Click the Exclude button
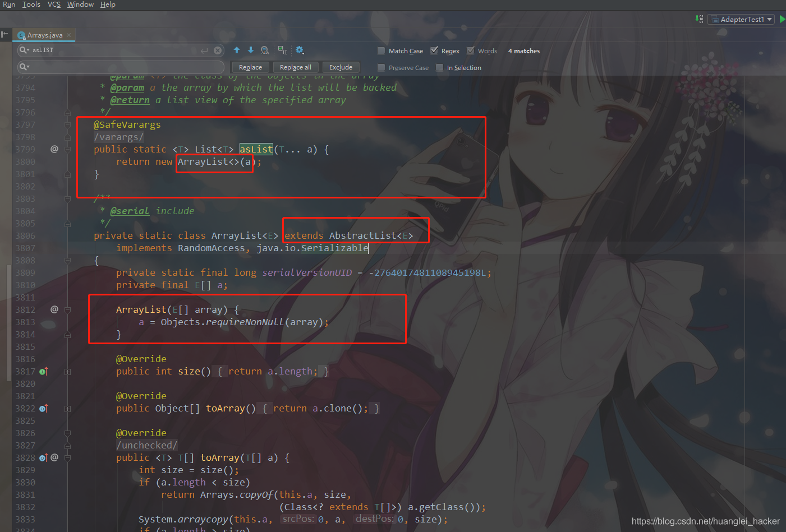The image size is (786, 532). point(341,67)
